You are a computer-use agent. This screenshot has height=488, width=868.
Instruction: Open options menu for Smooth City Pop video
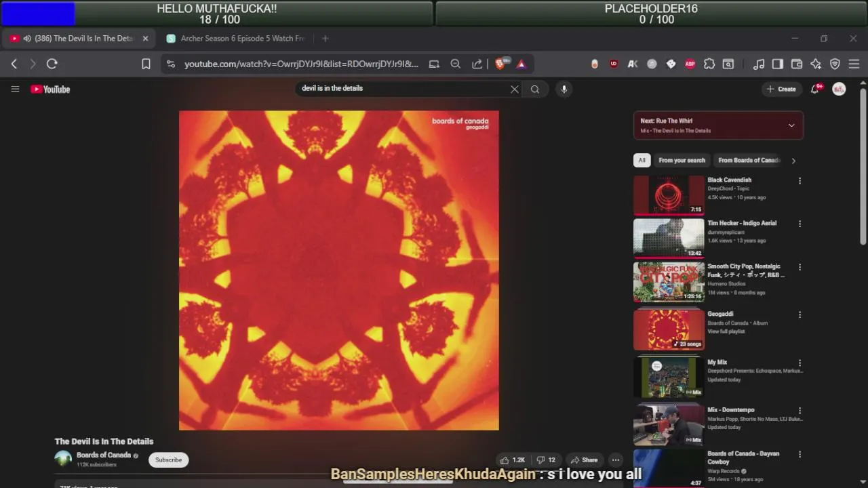click(800, 267)
